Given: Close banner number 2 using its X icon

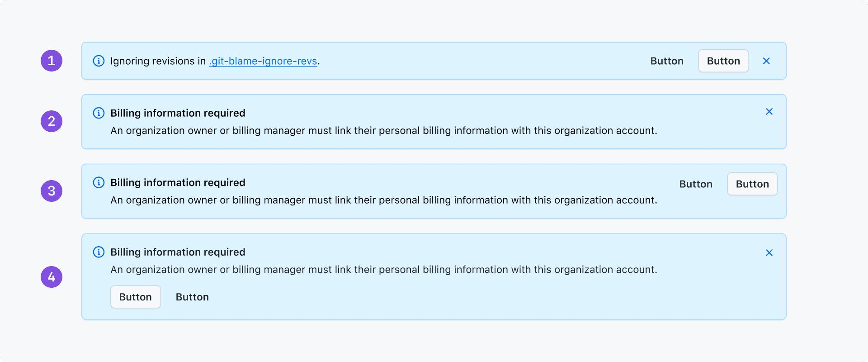Looking at the screenshot, I should click(769, 112).
